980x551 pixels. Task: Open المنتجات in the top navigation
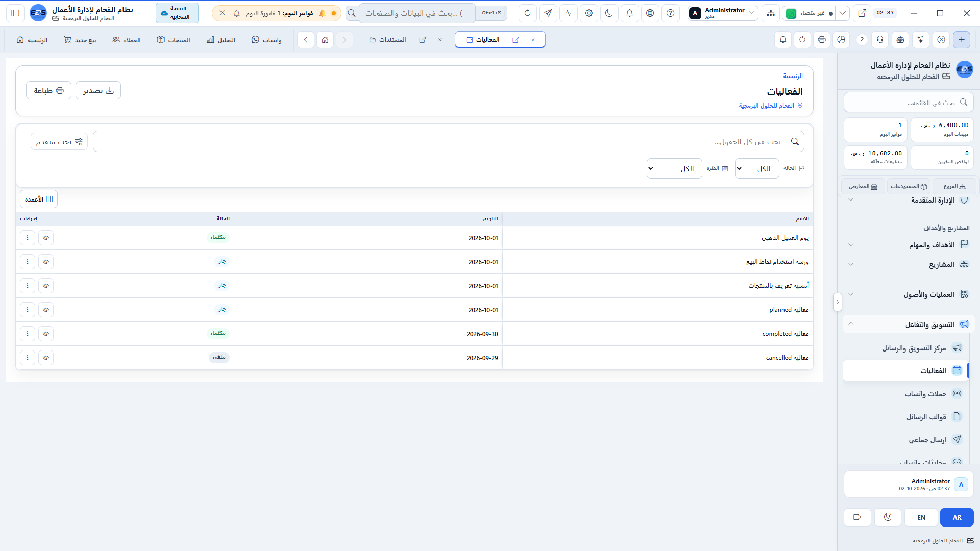coord(174,40)
